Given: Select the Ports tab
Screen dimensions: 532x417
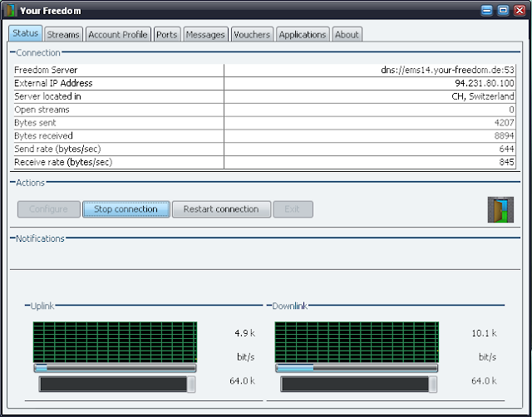Looking at the screenshot, I should pyautogui.click(x=167, y=35).
